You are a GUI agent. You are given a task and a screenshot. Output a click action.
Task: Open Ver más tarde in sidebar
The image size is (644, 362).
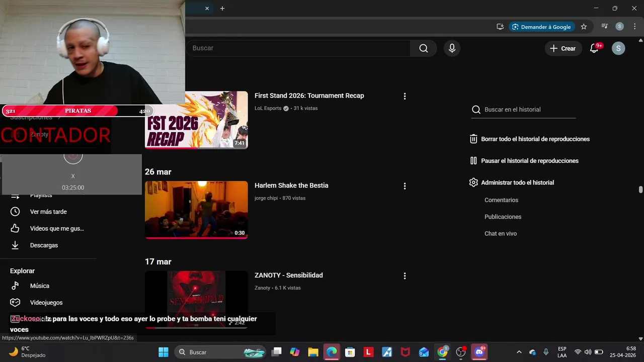[48, 212]
